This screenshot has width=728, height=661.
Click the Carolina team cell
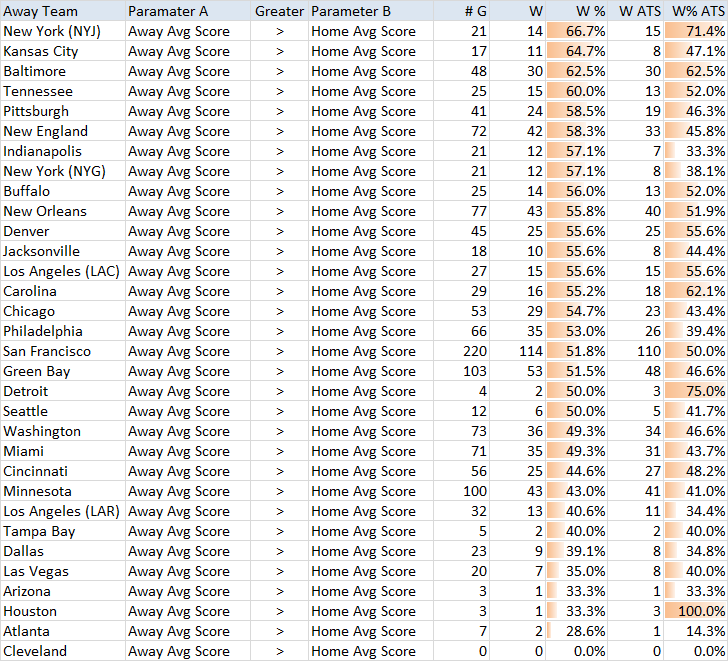63,291
